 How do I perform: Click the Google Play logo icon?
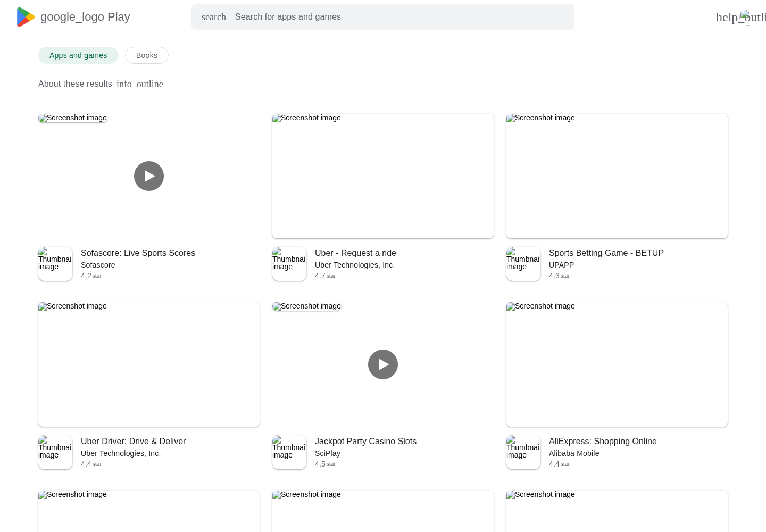coord(26,17)
